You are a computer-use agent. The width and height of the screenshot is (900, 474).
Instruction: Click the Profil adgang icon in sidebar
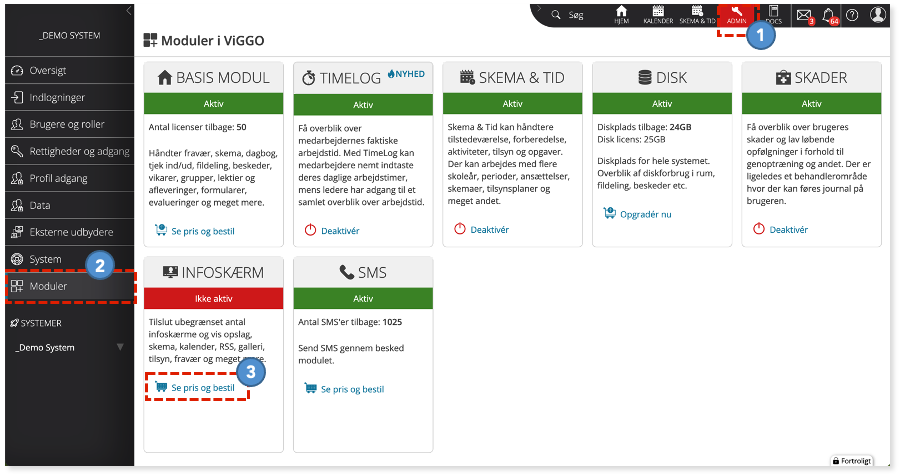point(17,178)
